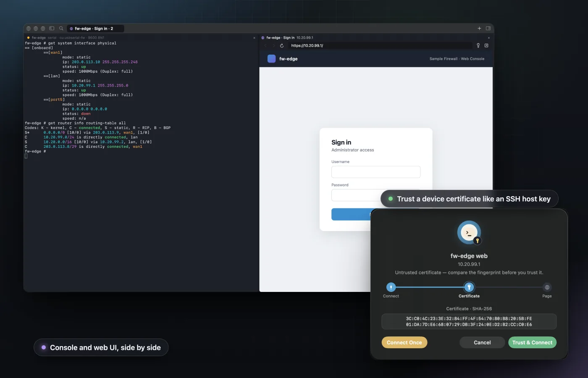Click 'Sample Firewall · Web Console' header text
The width and height of the screenshot is (588, 378).
(457, 59)
